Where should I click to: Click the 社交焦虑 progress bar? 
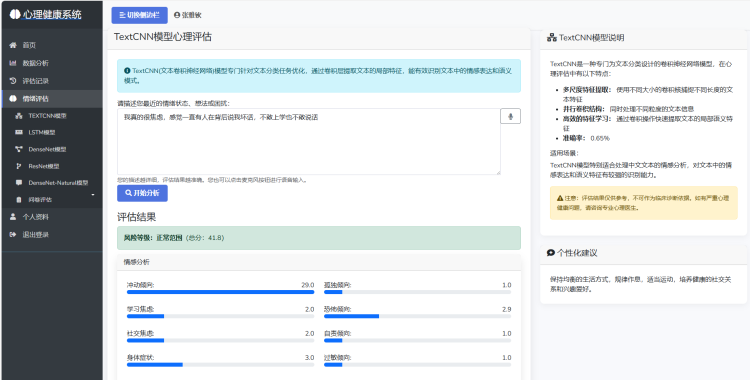point(221,340)
